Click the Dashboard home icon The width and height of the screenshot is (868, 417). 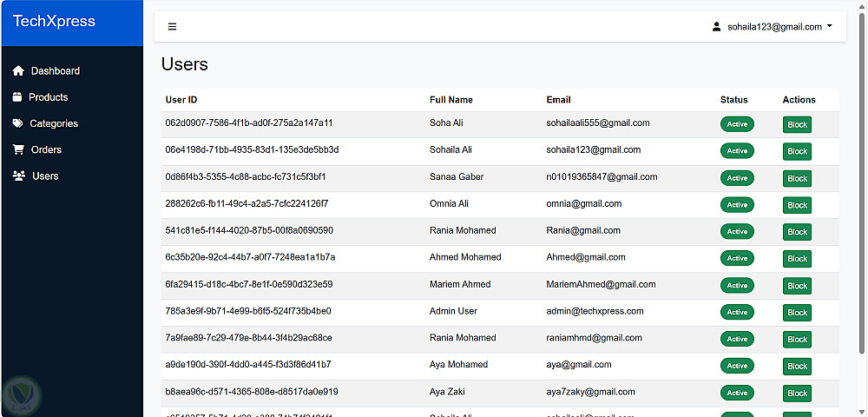pos(18,71)
